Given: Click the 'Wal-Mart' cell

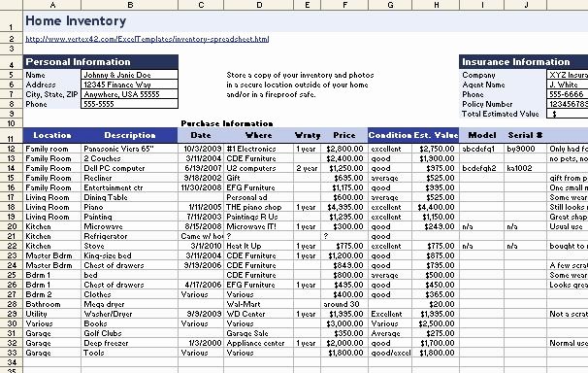Looking at the screenshot, I should click(259, 304).
